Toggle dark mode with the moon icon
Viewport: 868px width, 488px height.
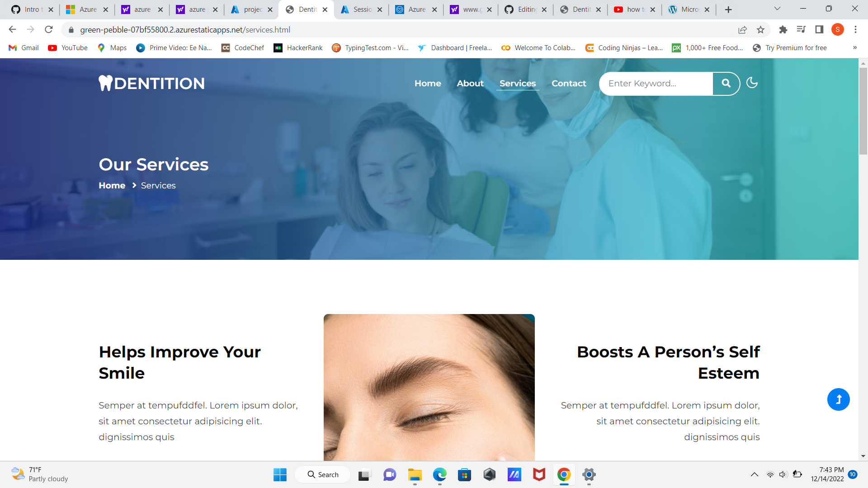coord(752,83)
